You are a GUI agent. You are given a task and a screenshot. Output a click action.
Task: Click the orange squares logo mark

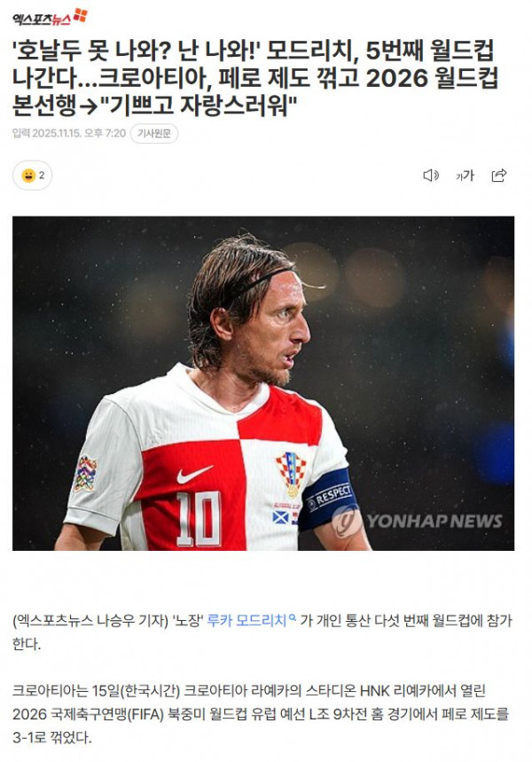tap(81, 15)
